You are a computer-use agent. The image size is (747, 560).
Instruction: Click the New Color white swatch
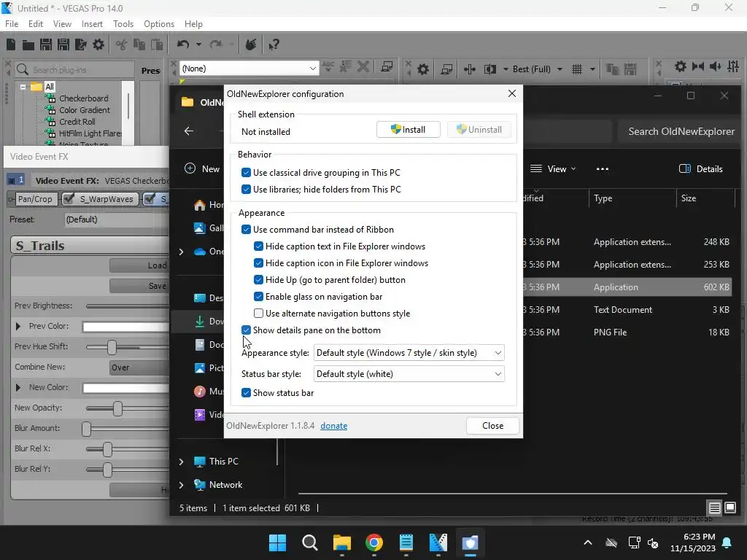pos(125,388)
